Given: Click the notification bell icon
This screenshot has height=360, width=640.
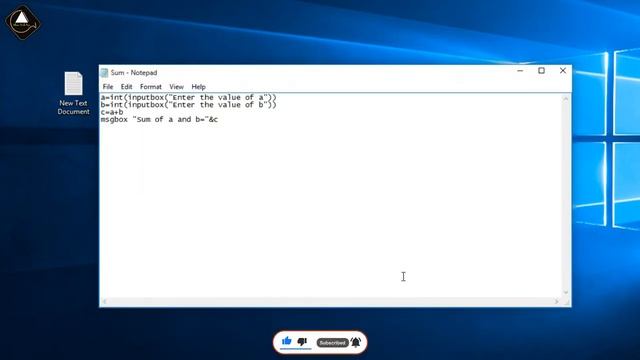Looking at the screenshot, I should (356, 342).
